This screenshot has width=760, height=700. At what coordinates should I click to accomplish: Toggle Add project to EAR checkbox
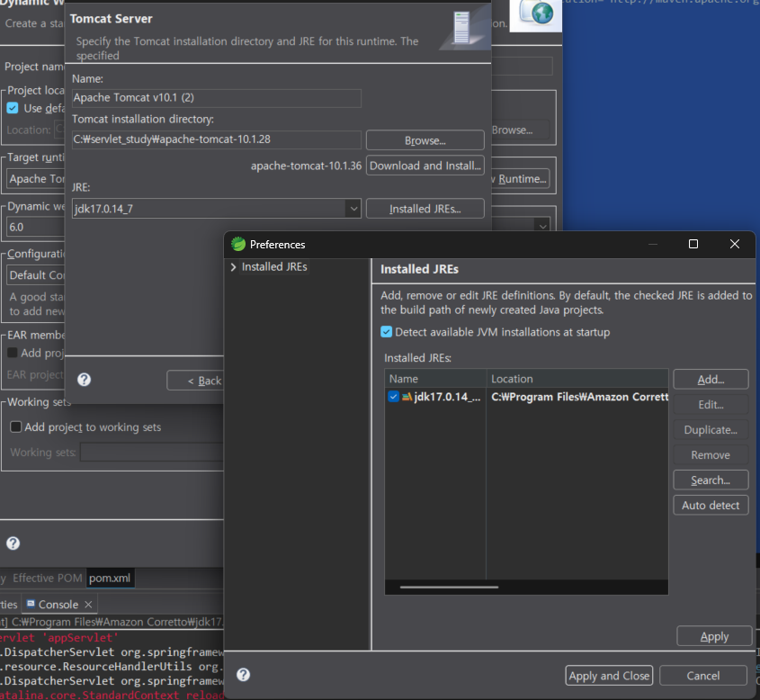tap(13, 353)
